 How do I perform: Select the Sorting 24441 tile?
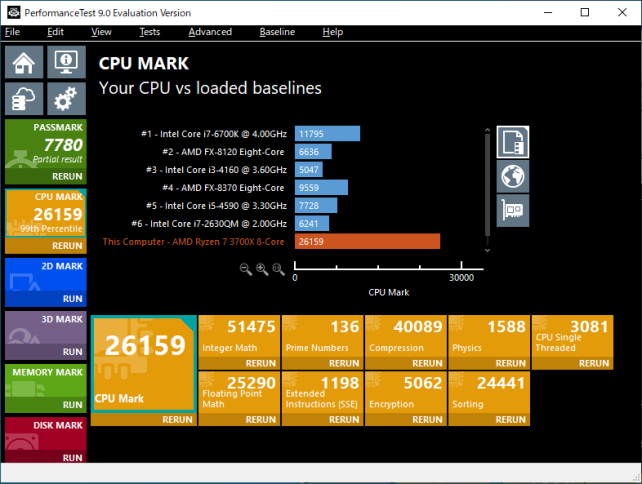(489, 393)
